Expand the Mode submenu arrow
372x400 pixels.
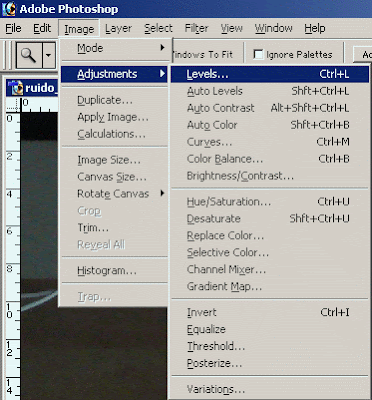click(162, 48)
